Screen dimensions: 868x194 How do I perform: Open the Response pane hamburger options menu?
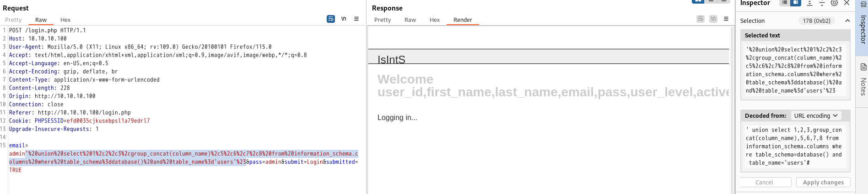(x=726, y=19)
